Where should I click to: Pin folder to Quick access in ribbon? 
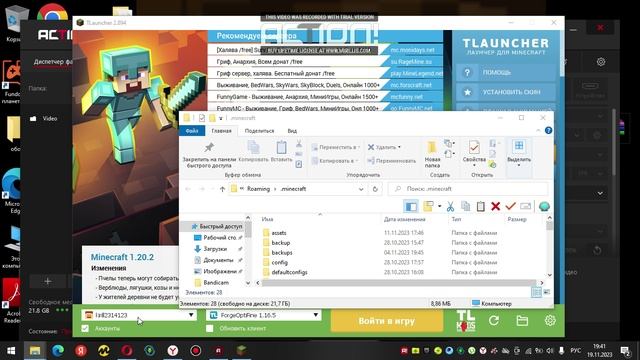tap(209, 155)
